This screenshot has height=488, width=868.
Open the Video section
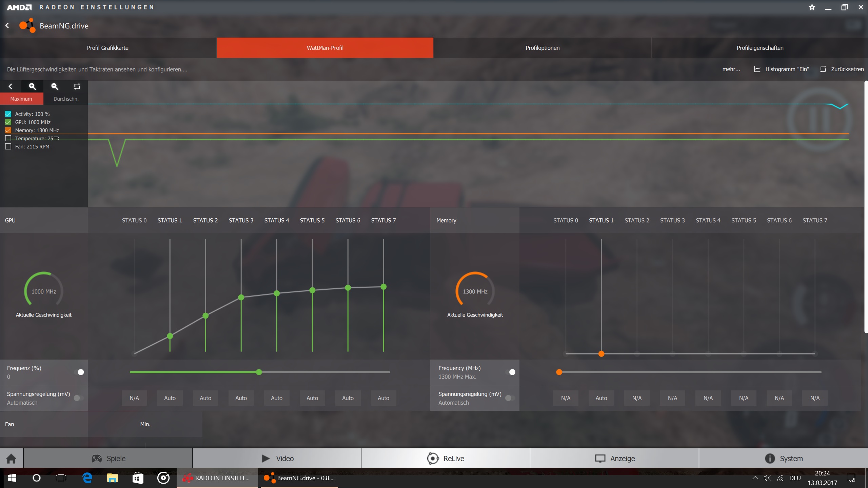click(277, 459)
